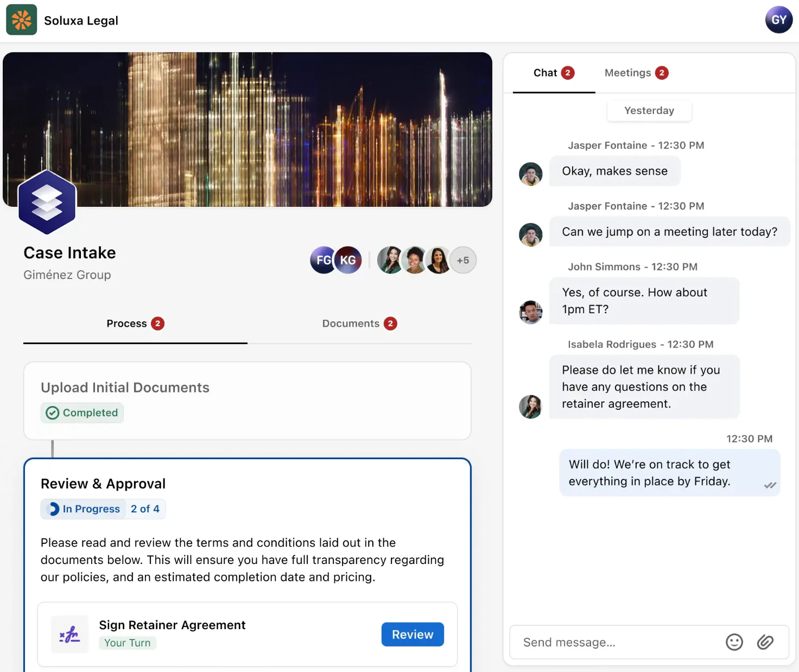
Task: Switch to the Meetings tab
Action: click(x=636, y=73)
